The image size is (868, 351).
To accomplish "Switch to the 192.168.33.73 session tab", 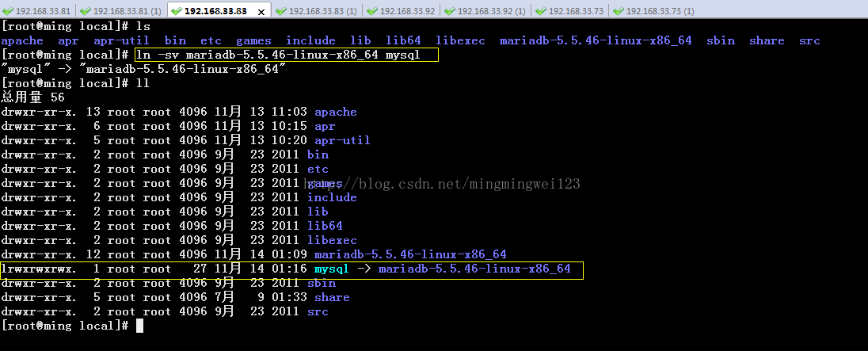I will click(569, 10).
